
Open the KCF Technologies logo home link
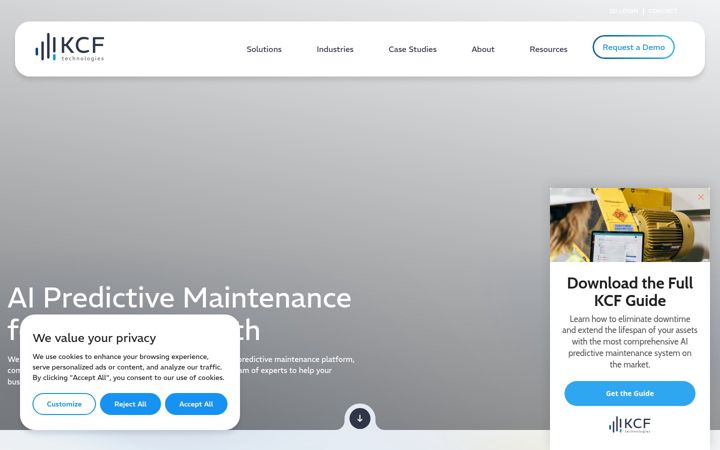[x=70, y=47]
